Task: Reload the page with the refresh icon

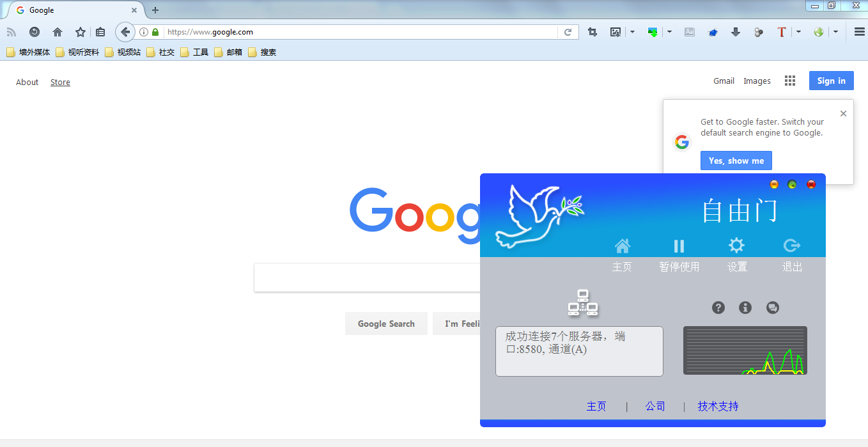Action: click(x=568, y=32)
